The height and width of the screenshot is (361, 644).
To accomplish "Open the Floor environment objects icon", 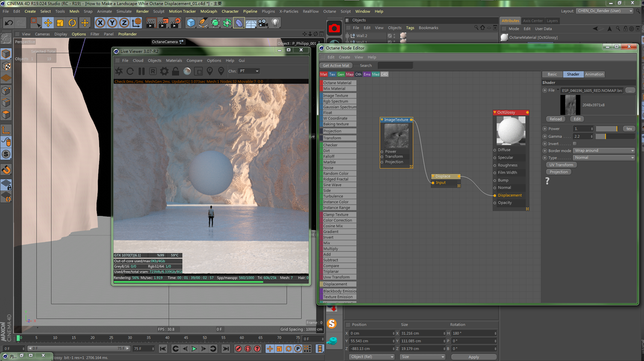I will tap(251, 23).
